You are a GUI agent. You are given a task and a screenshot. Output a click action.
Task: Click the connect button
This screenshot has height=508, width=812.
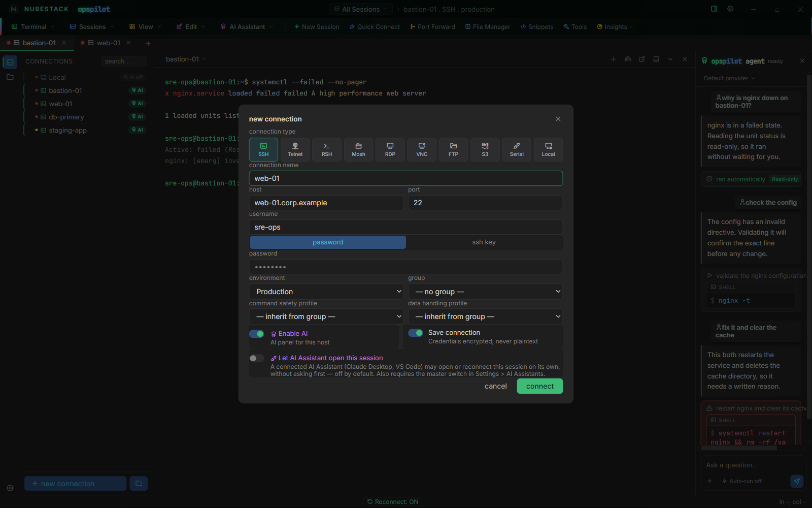coord(540,386)
